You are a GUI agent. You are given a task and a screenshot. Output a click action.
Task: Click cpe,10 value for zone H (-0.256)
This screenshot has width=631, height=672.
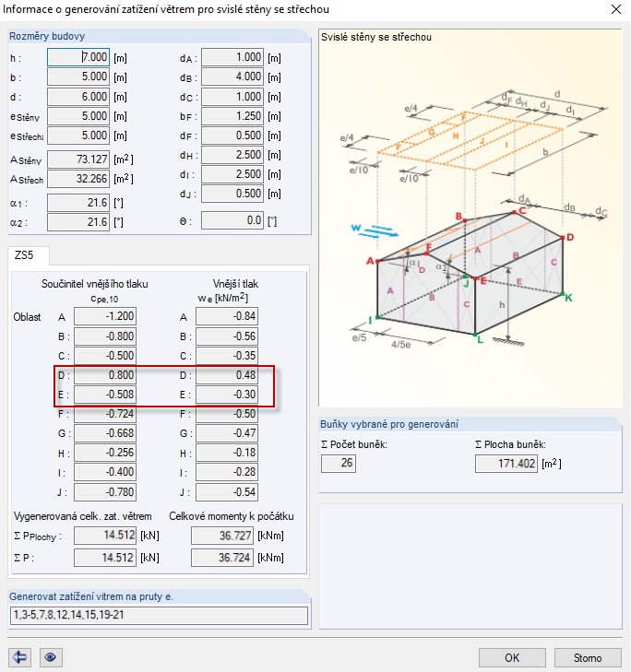105,453
